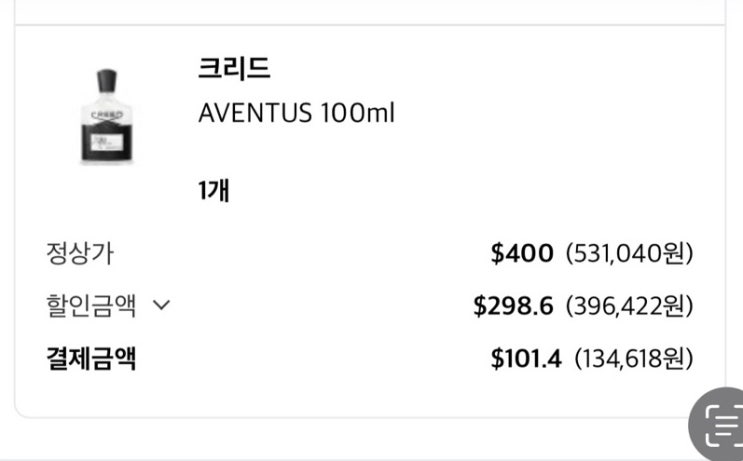This screenshot has height=461, width=743.
Task: Expand the 할인금액 chevron arrow
Action: pos(161,305)
